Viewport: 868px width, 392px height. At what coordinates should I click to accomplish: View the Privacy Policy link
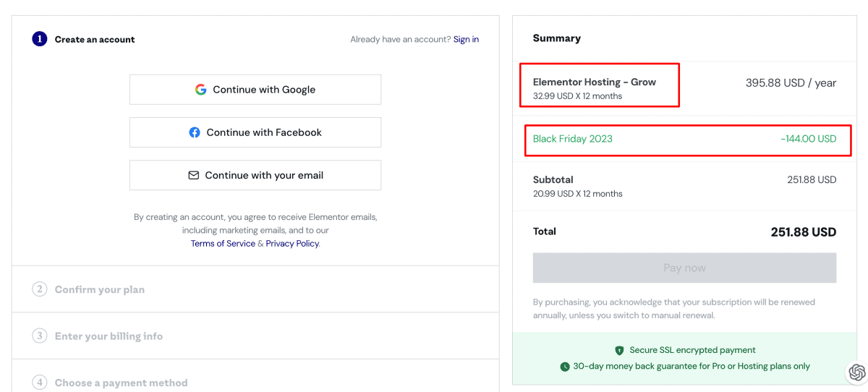(x=292, y=244)
